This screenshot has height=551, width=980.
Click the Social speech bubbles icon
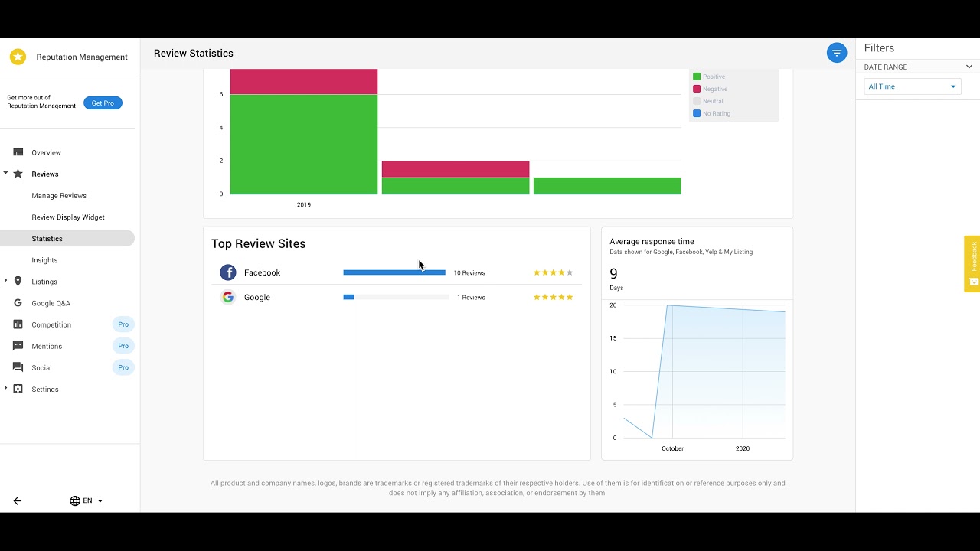pyautogui.click(x=18, y=367)
